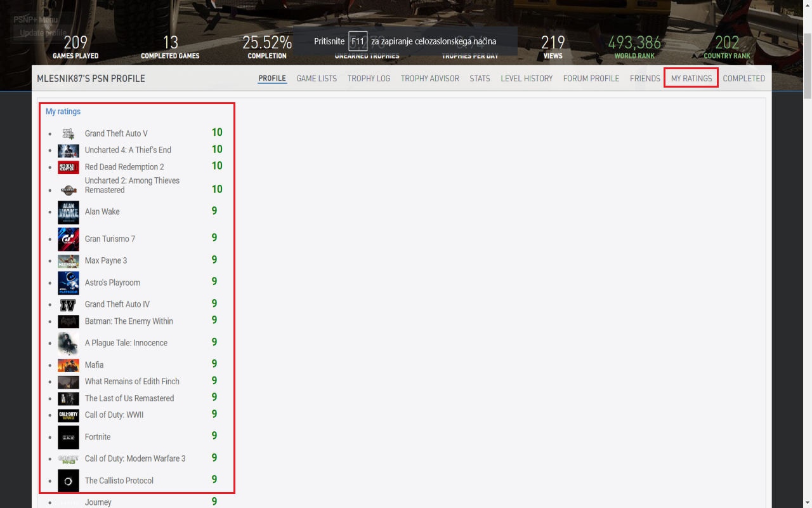Click the Mafia title link
The height and width of the screenshot is (508, 812).
(94, 365)
